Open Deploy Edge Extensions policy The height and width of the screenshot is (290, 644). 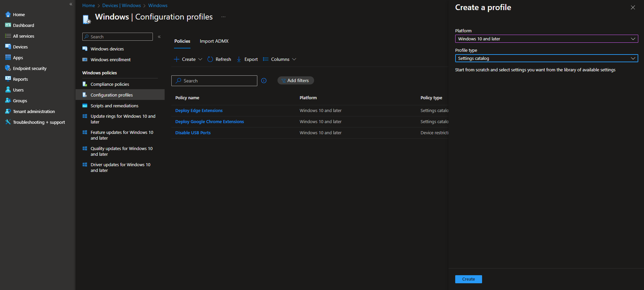[199, 111]
